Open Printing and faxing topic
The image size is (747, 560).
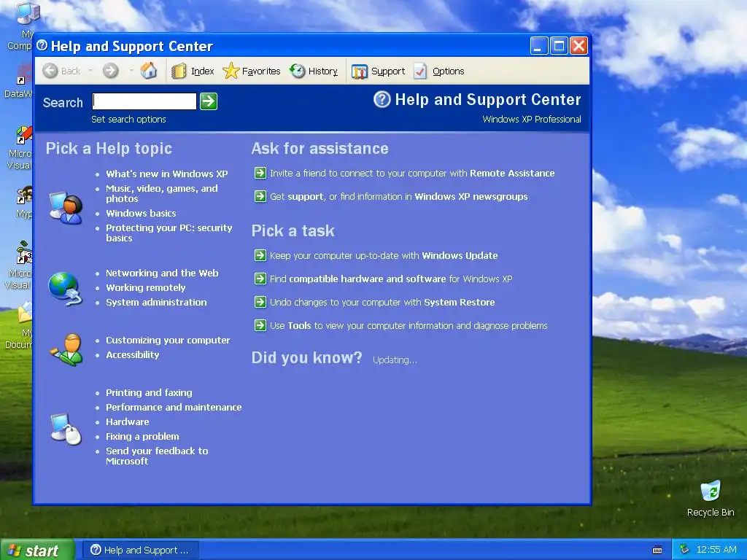point(149,393)
